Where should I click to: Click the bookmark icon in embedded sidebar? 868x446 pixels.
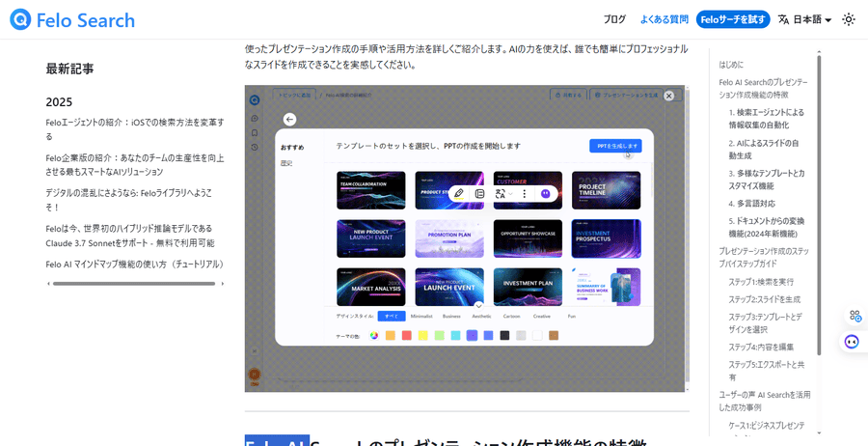255,133
